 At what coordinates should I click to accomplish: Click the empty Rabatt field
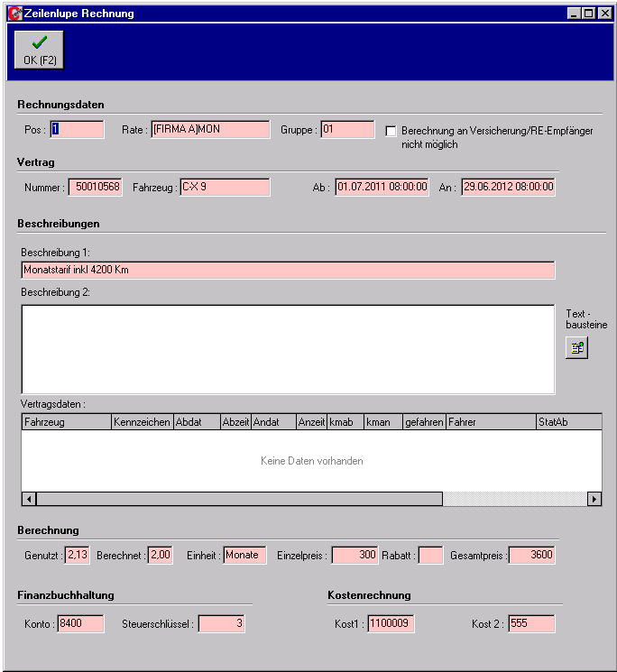point(430,556)
